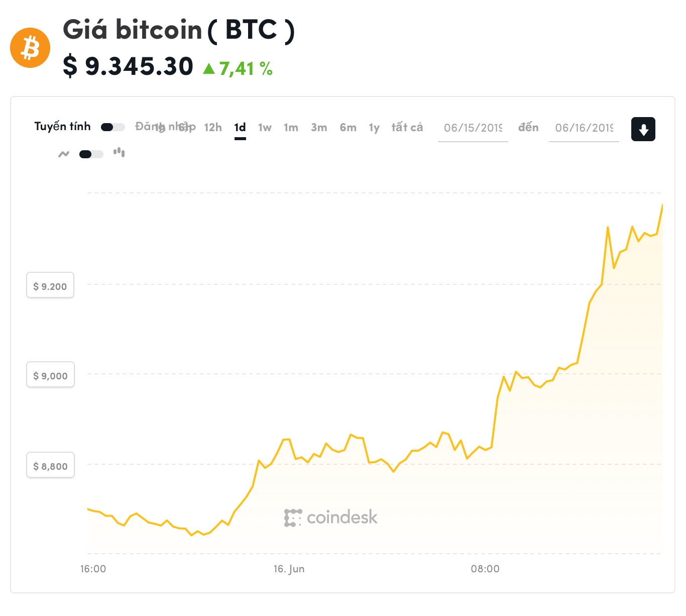Open the 06/15/2019 start date field
686x616 pixels.
coord(473,128)
